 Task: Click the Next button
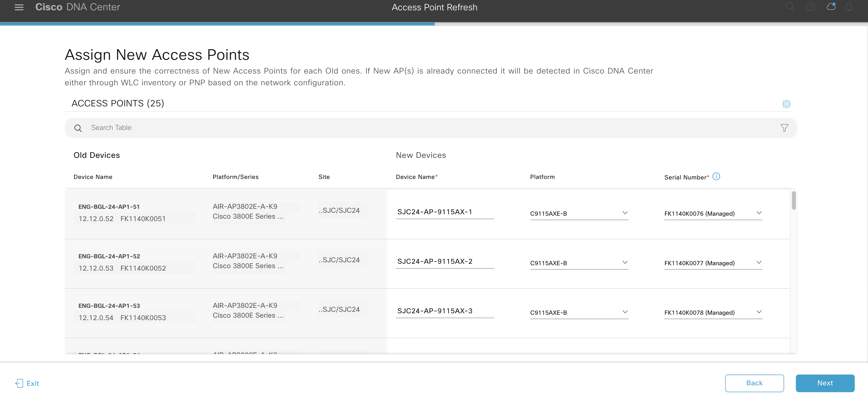click(825, 383)
